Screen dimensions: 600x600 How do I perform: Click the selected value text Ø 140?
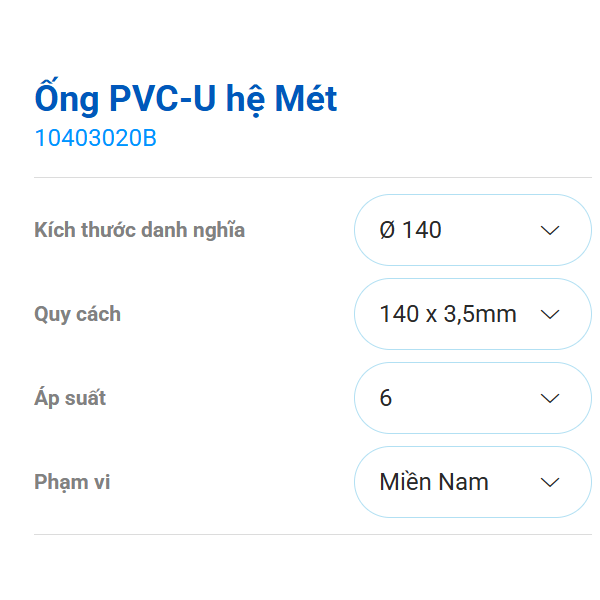tap(410, 230)
